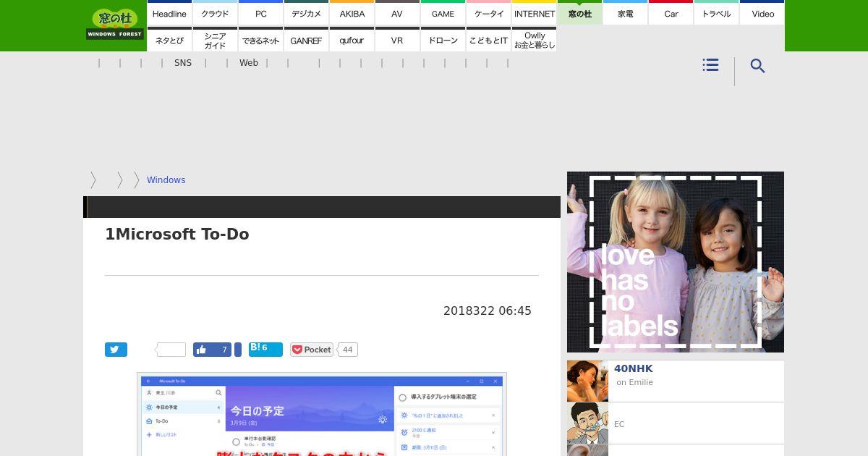Click the cartoon man thumbnail beside EC
This screenshot has height=456, width=868.
coord(587,423)
